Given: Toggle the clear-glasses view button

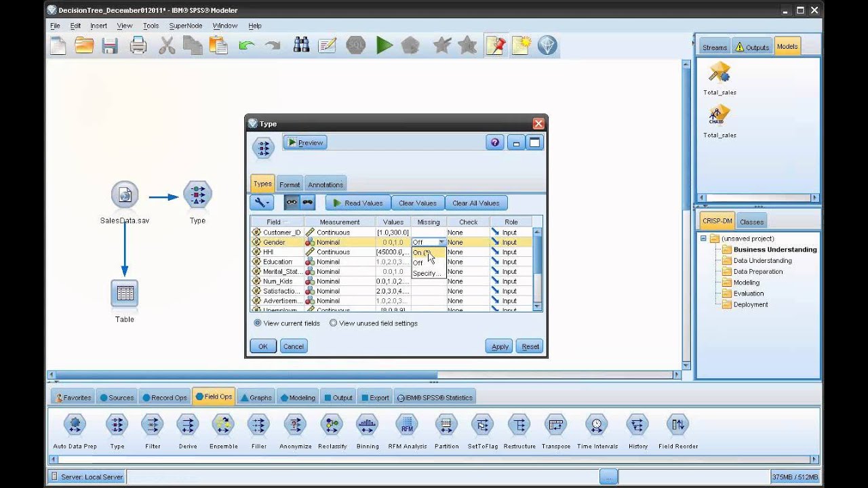Looking at the screenshot, I should [292, 203].
